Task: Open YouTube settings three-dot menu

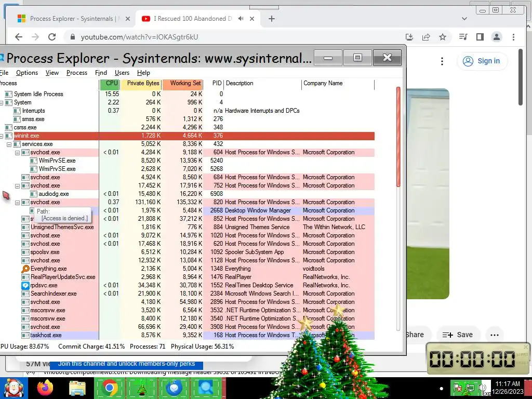Action: [442, 61]
